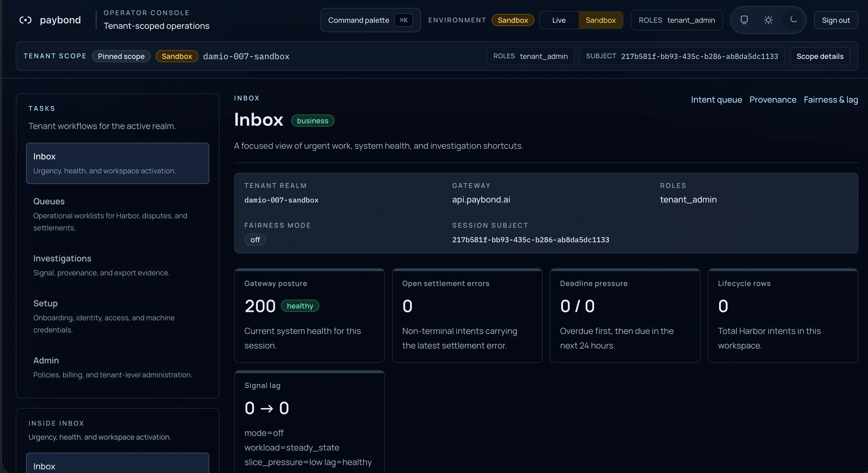Click damio-007-sandbox tenant name in scope bar
Viewport: 868px width, 473px height.
pos(246,56)
